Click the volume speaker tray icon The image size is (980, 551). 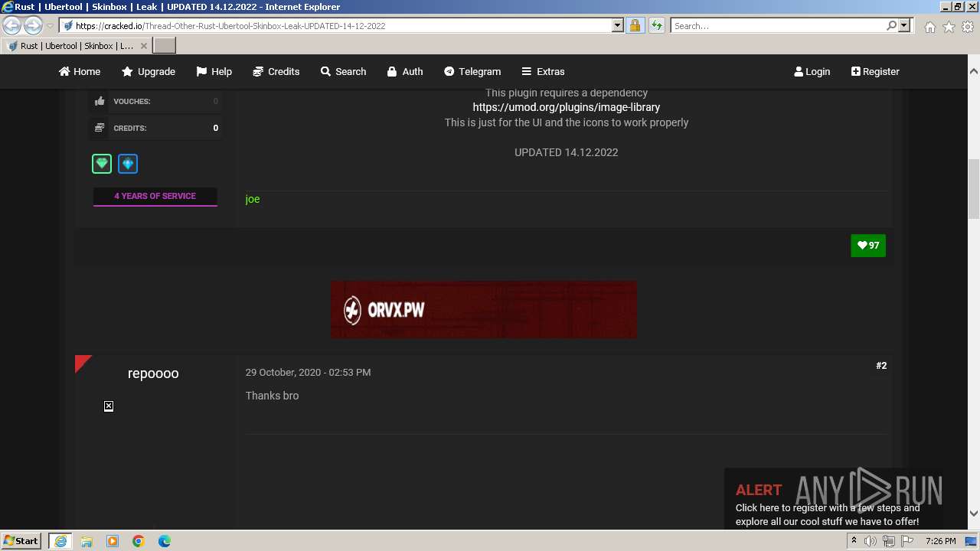tap(871, 541)
